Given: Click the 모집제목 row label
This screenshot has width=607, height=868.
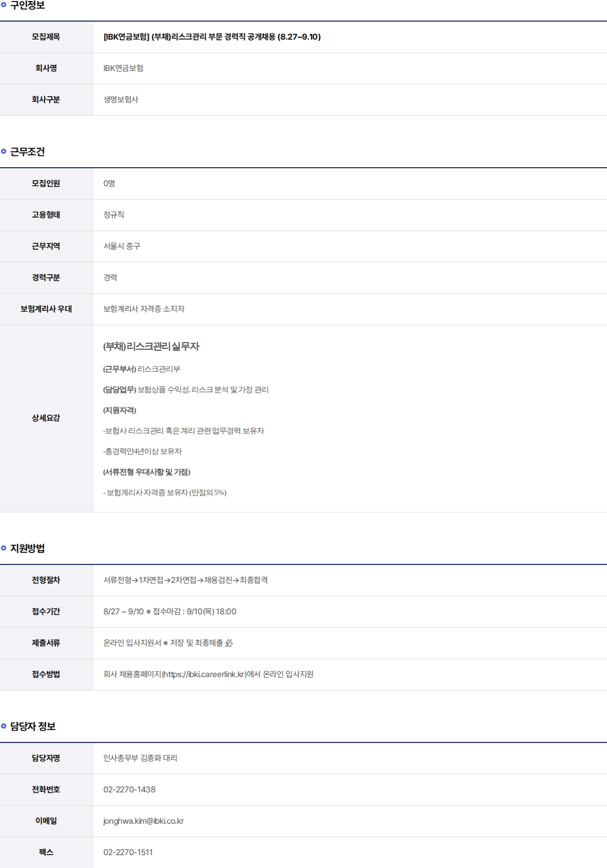Looking at the screenshot, I should coord(46,37).
